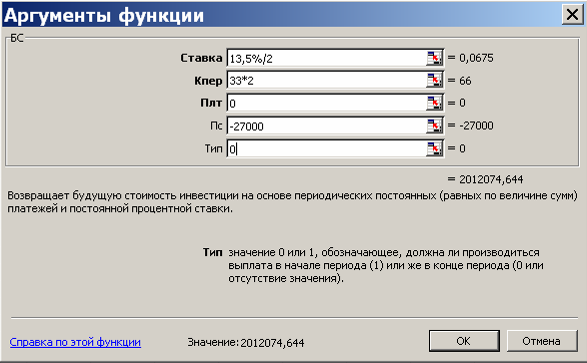This screenshot has width=587, height=363.
Task: Click inside the Кпер input field
Action: tap(326, 80)
